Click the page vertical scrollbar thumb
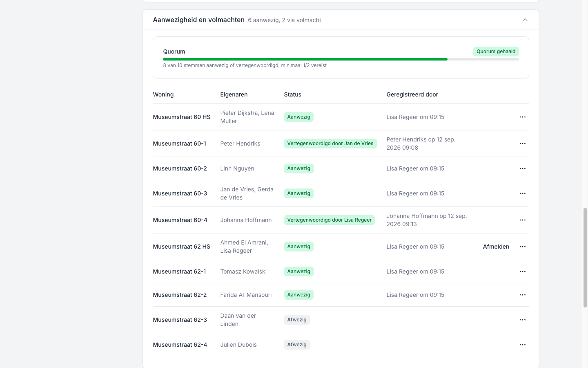 tap(585, 258)
